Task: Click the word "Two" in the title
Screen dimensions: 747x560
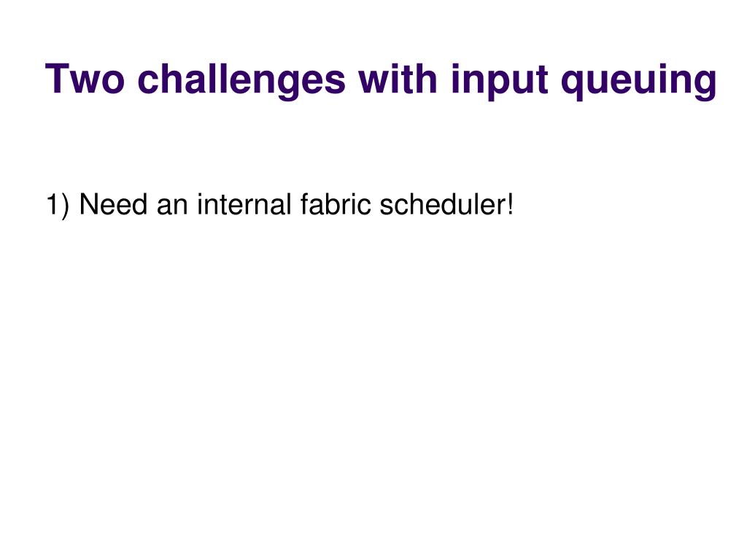Action: click(85, 79)
